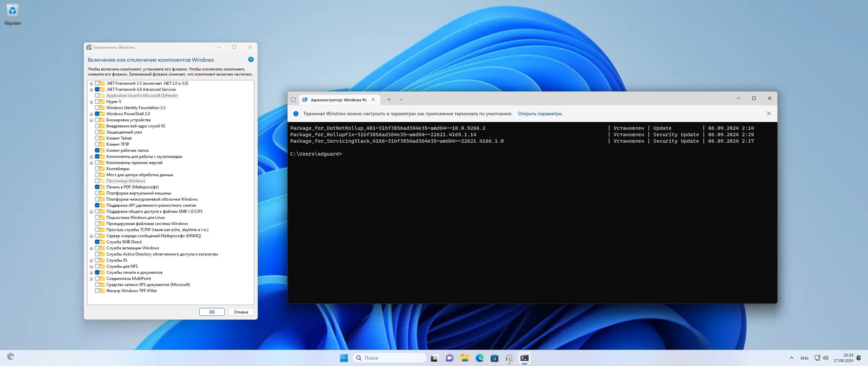
Task: Open File Explorer from the taskbar
Action: pyautogui.click(x=465, y=358)
